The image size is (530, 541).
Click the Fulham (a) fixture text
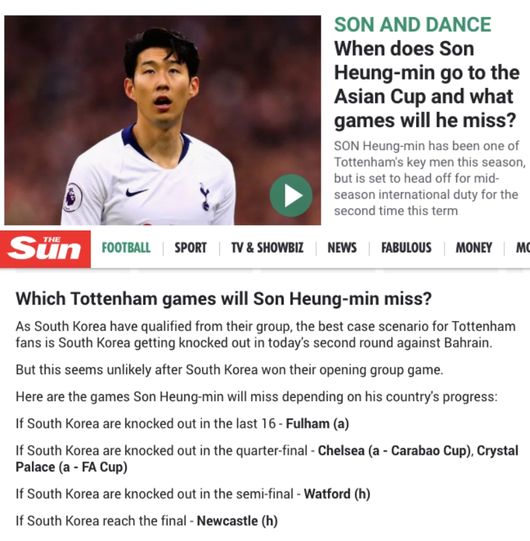(x=317, y=423)
